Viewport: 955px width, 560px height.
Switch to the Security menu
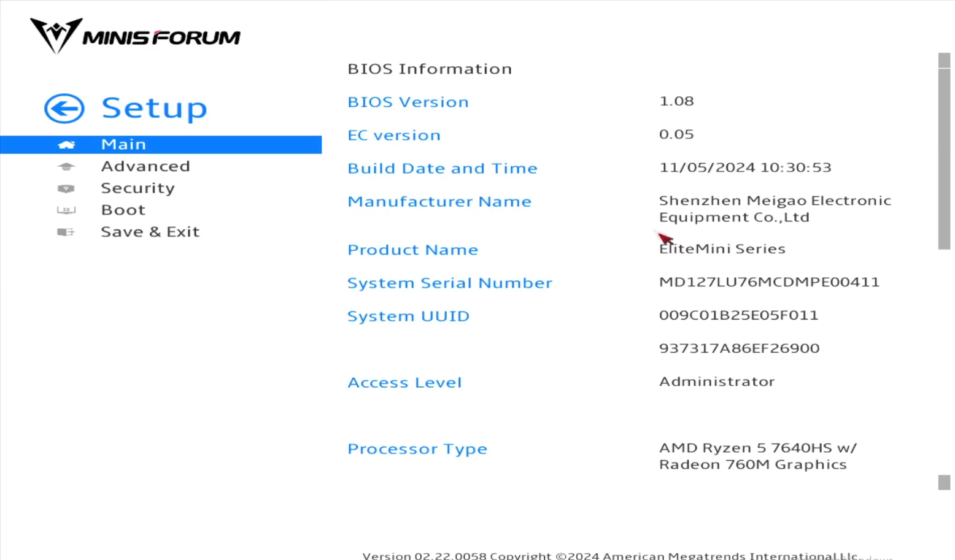(x=137, y=188)
